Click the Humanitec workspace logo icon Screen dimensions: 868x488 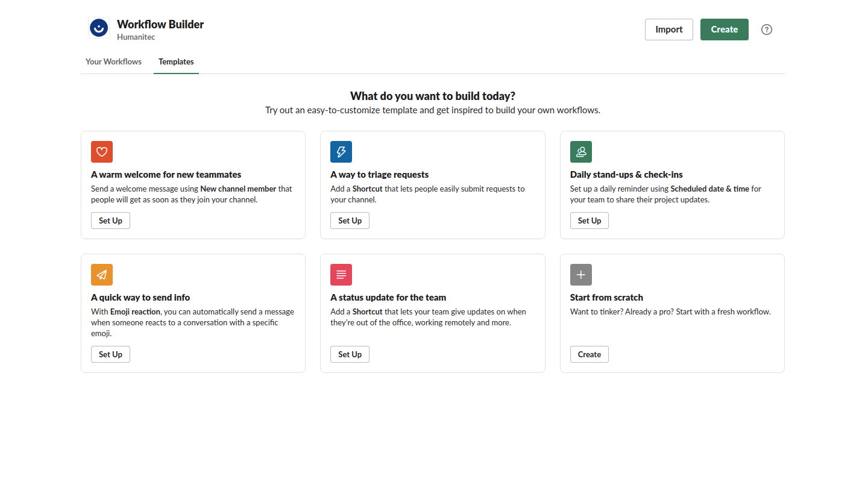coord(98,28)
